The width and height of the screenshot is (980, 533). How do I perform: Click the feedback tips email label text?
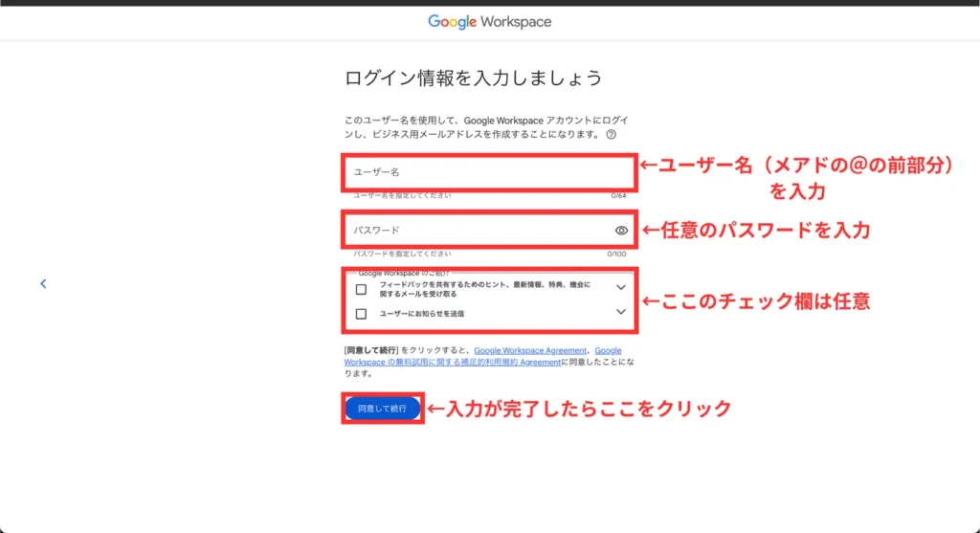484,290
